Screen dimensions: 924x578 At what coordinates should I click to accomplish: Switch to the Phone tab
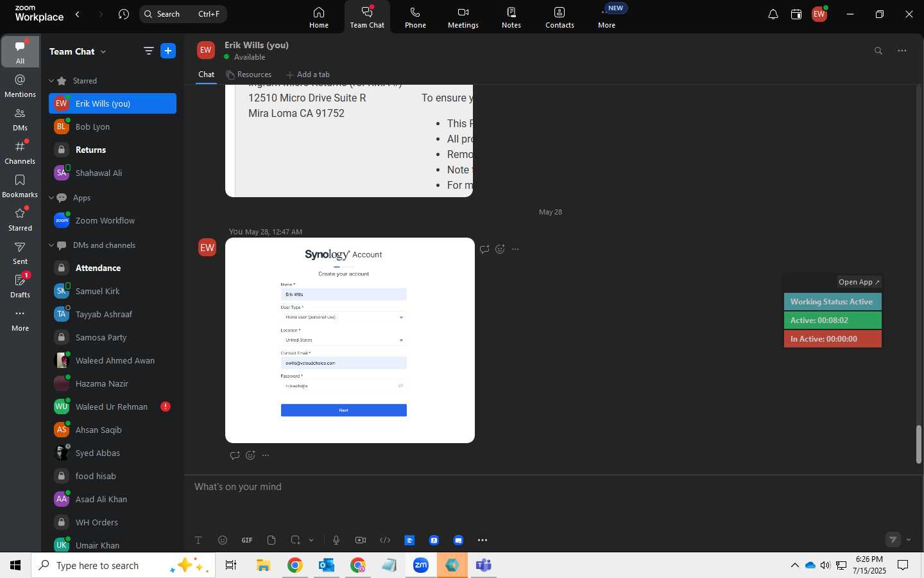415,17
